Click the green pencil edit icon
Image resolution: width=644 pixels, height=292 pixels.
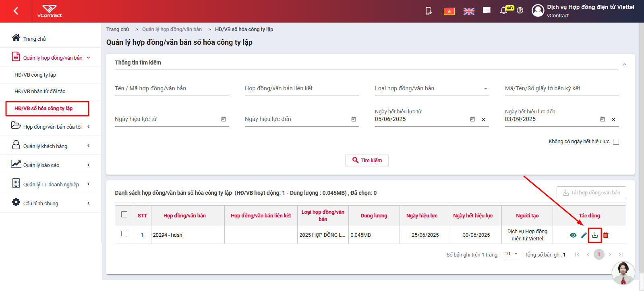pos(584,235)
